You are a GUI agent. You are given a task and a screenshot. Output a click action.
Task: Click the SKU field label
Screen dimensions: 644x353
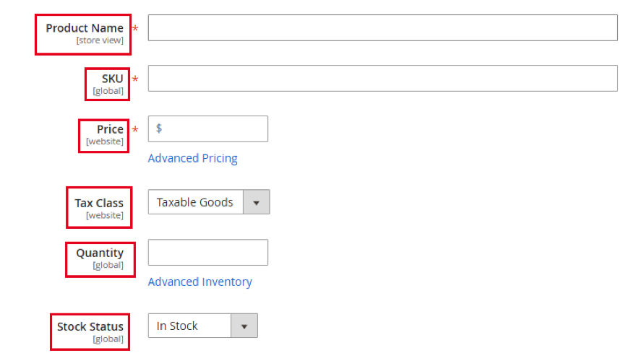[113, 79]
